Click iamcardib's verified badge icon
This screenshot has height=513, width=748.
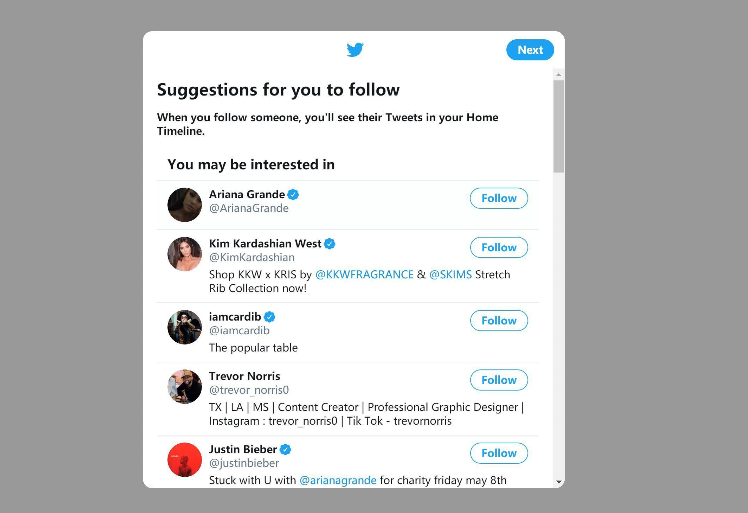pos(270,316)
